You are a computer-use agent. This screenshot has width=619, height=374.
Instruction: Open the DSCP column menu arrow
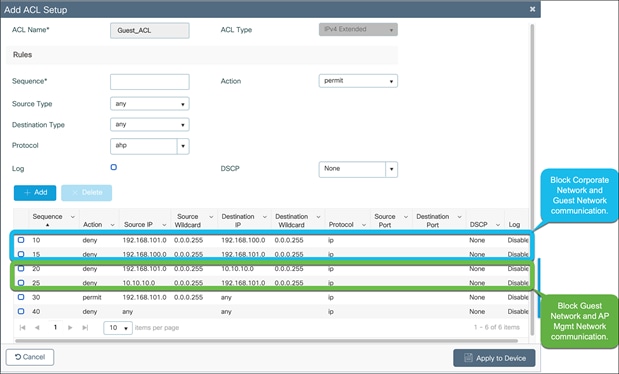pyautogui.click(x=498, y=225)
